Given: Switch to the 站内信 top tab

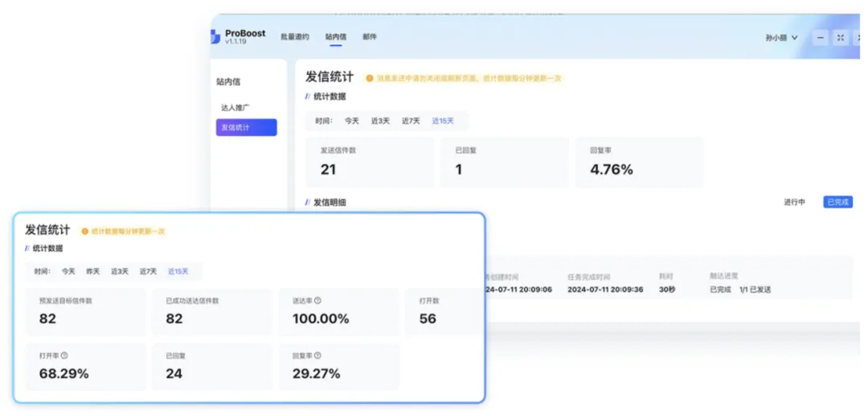Looking at the screenshot, I should (x=335, y=36).
